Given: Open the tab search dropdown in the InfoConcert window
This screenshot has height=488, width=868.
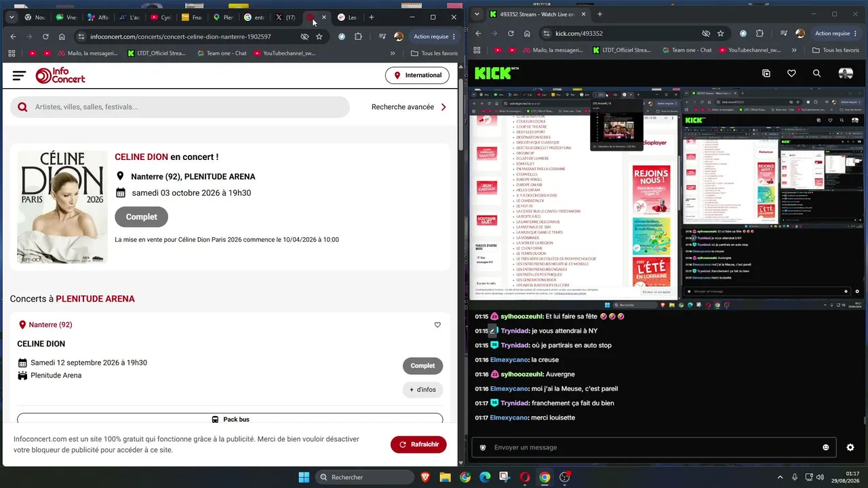Looking at the screenshot, I should (12, 17).
